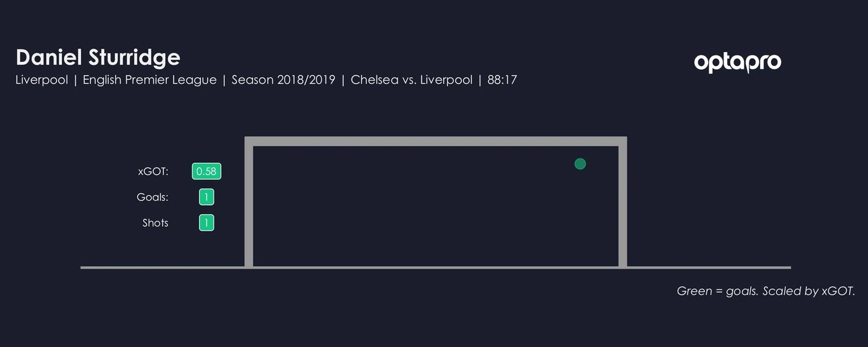Screen dimensions: 868x347
Task: Click the right goalpost
Action: pos(622,202)
